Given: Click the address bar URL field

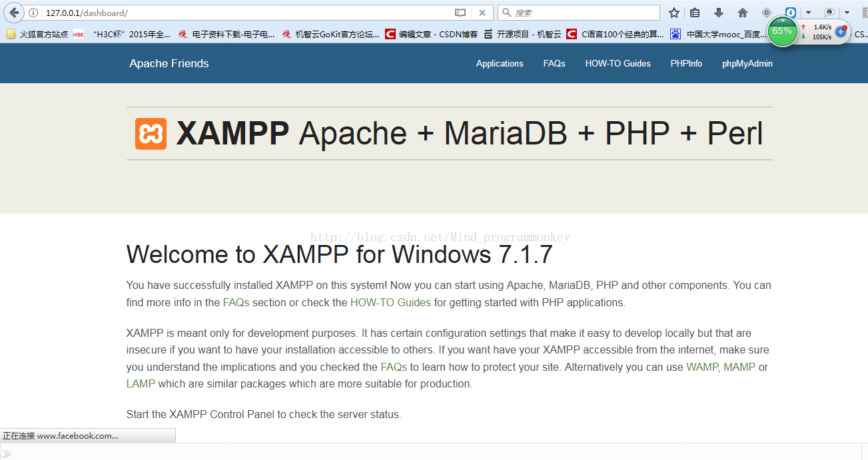Looking at the screenshot, I should click(246, 13).
